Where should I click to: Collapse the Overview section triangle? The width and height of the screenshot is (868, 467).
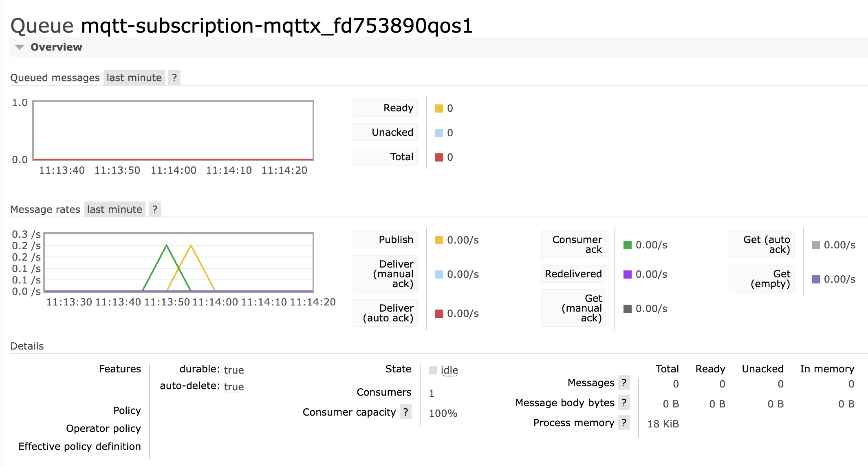19,47
